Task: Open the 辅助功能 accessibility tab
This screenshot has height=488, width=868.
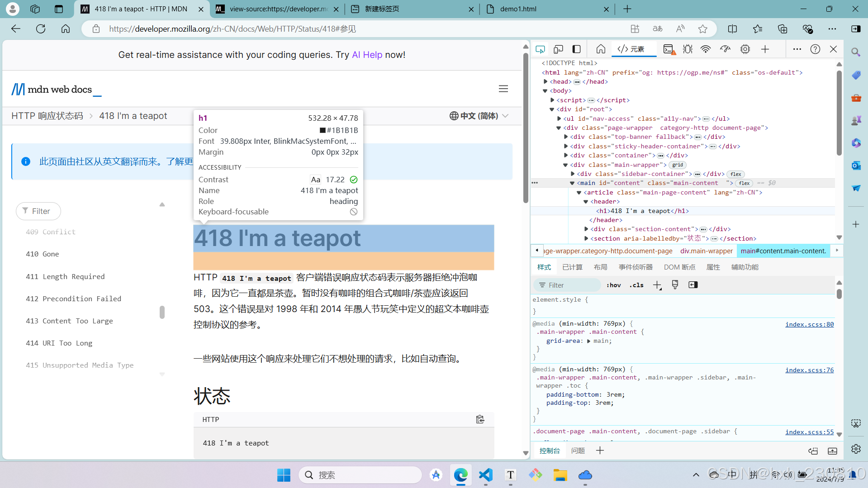Action: 745,267
